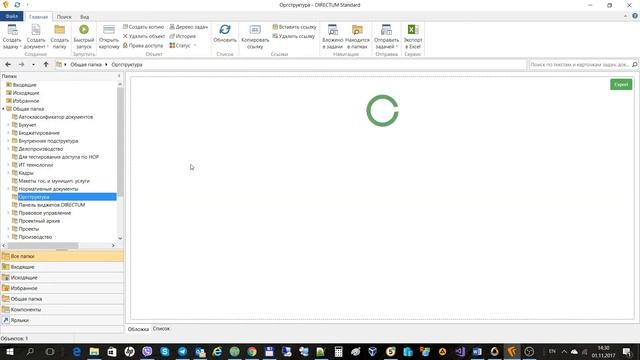Open Telegram from the taskbar
Viewport: 640px width, 360px height.
[182, 351]
